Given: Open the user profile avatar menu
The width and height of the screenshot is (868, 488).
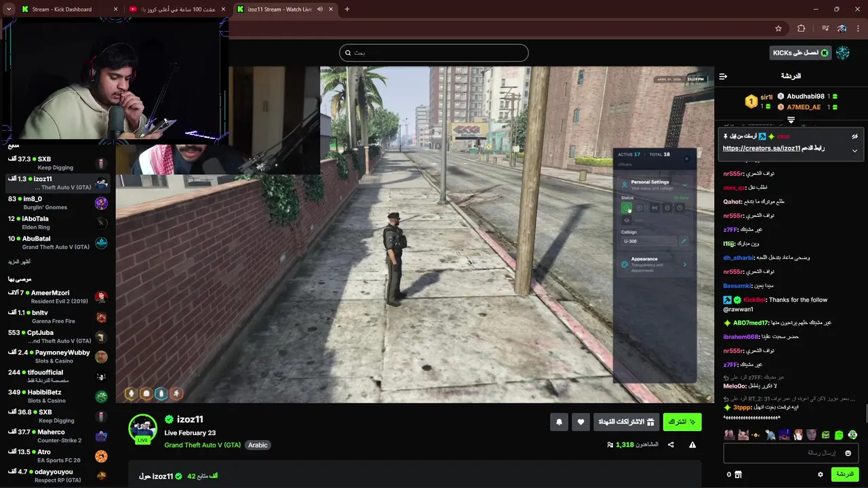Looking at the screenshot, I should pos(843,53).
